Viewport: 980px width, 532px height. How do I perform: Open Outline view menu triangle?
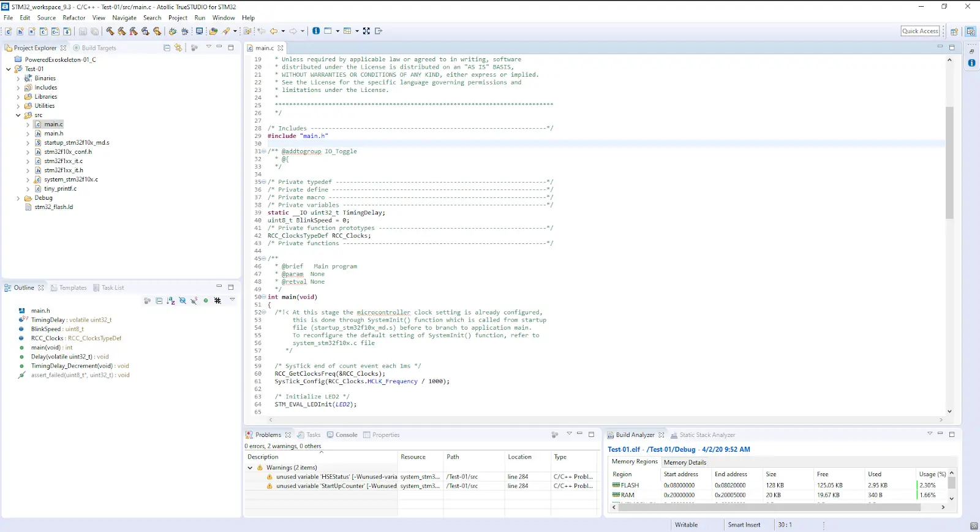(232, 299)
